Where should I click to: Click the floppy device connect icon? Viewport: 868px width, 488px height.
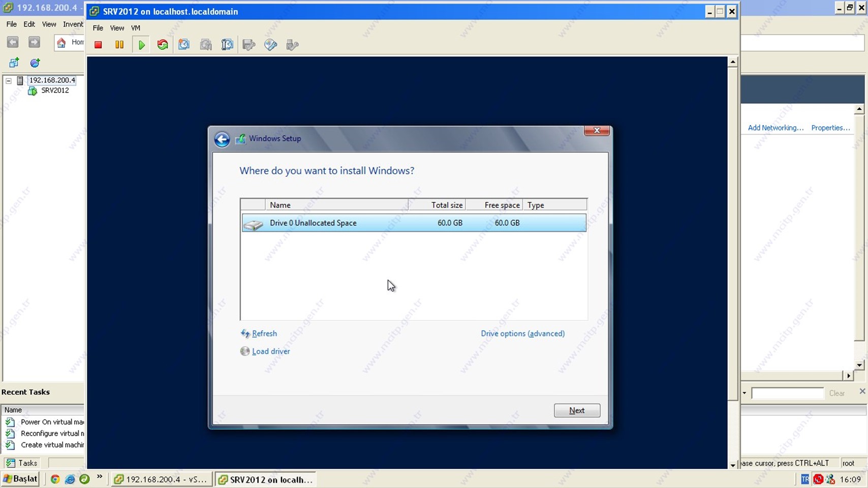coord(249,45)
